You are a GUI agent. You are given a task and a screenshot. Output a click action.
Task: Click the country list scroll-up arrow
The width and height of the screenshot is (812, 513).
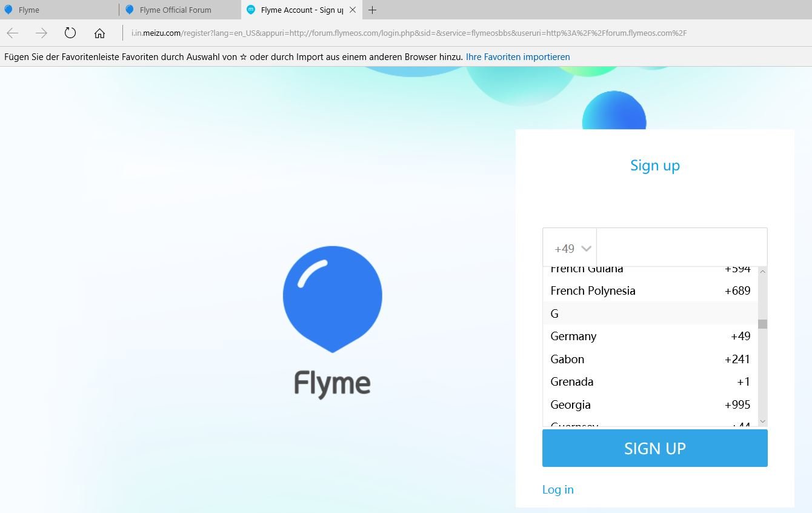(762, 272)
